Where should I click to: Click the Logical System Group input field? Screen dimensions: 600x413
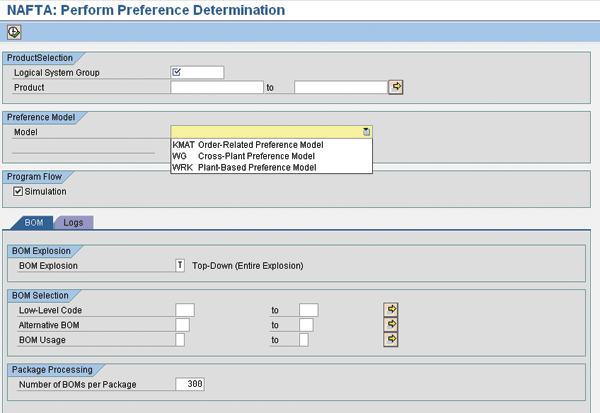click(197, 72)
